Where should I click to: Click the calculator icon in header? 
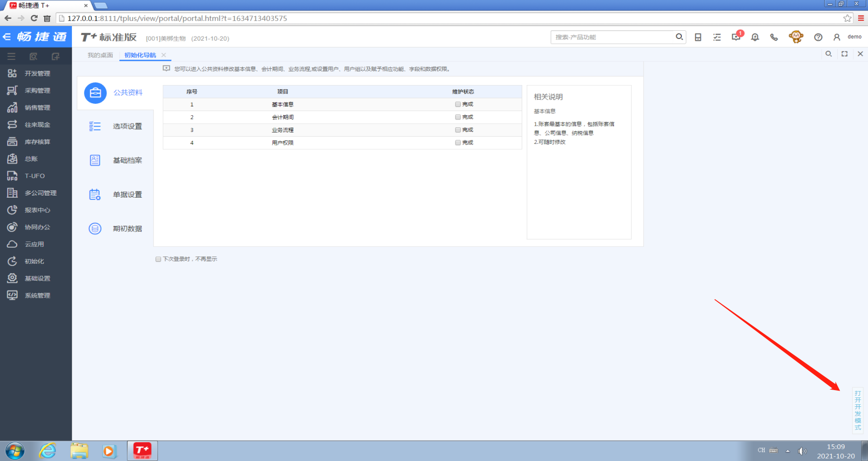tap(698, 38)
